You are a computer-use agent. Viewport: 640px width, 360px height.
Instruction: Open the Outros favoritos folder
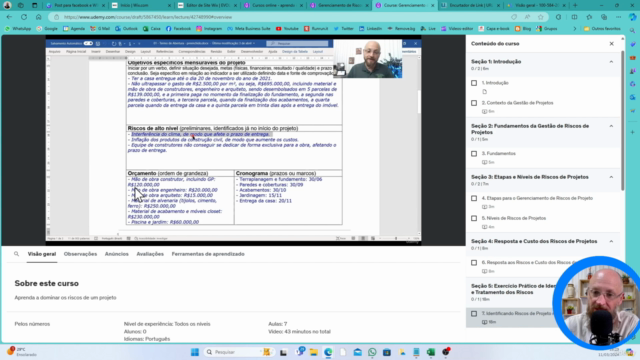click(x=602, y=29)
